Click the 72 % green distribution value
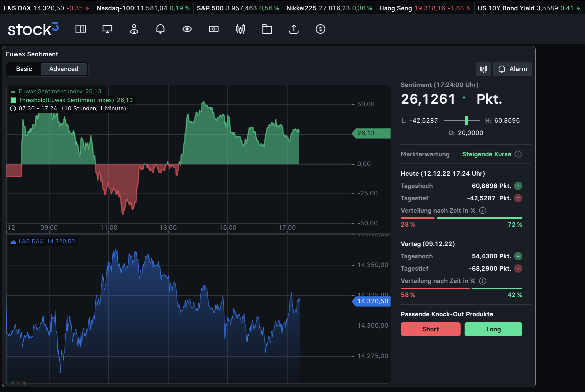The height and width of the screenshot is (392, 585). pyautogui.click(x=515, y=224)
